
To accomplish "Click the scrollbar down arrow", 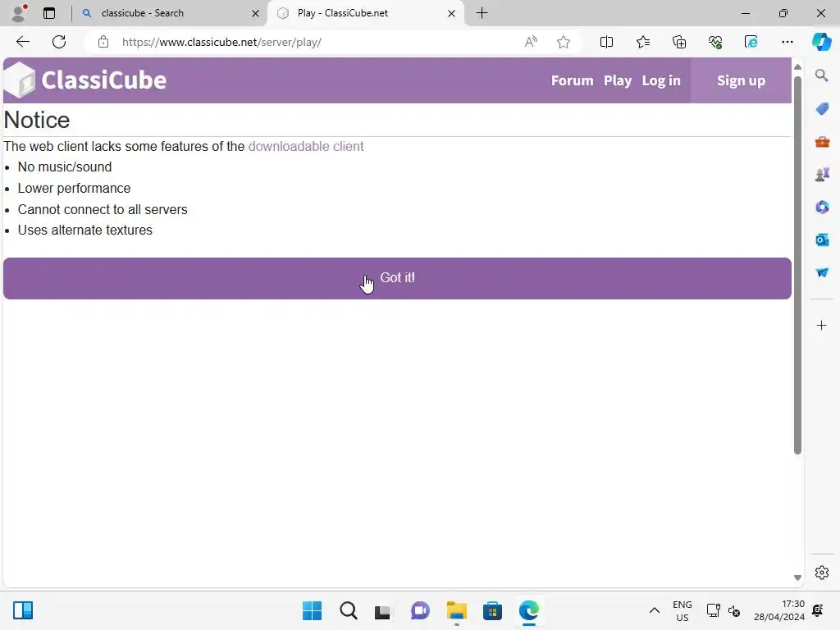I will pyautogui.click(x=797, y=577).
